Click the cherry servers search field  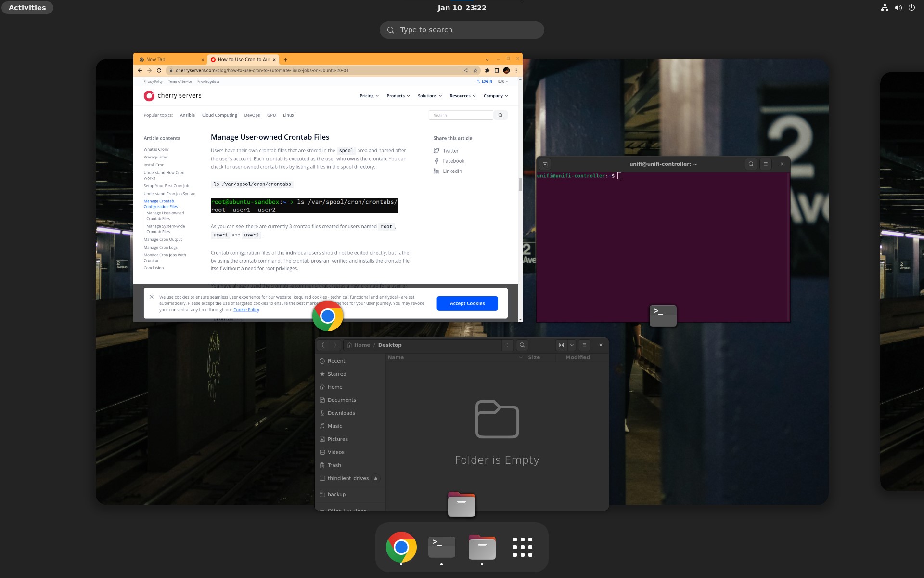(x=461, y=115)
